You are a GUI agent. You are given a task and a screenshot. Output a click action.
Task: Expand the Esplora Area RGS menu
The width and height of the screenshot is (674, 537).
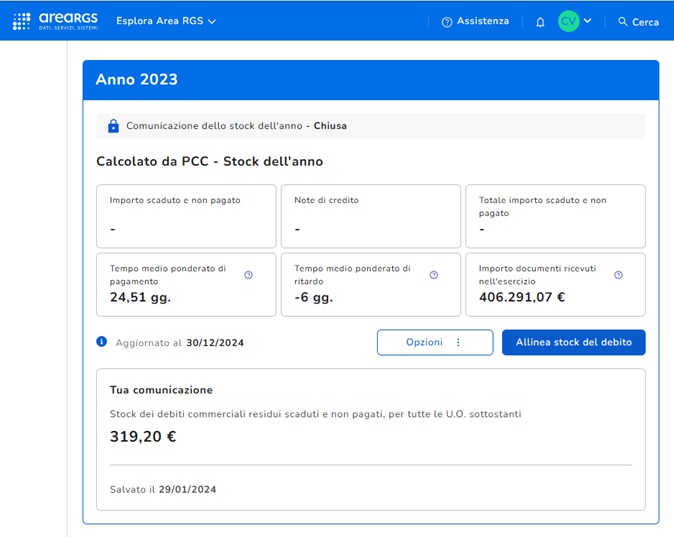(166, 21)
